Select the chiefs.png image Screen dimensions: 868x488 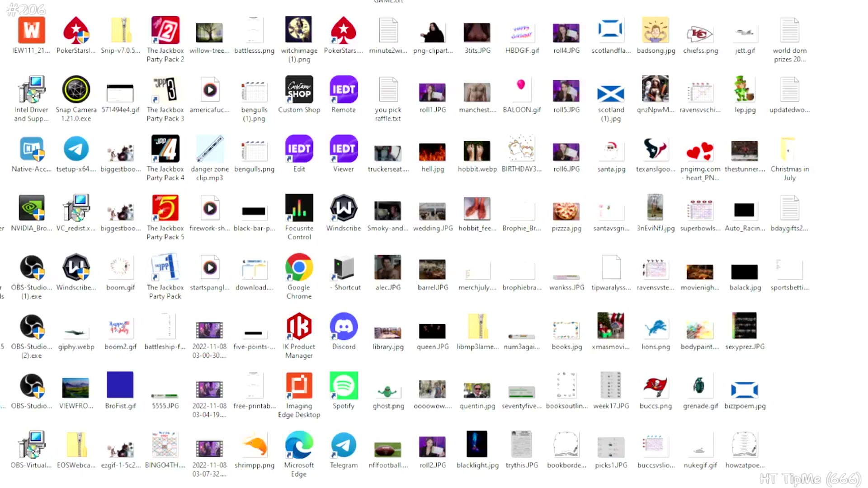(x=700, y=33)
